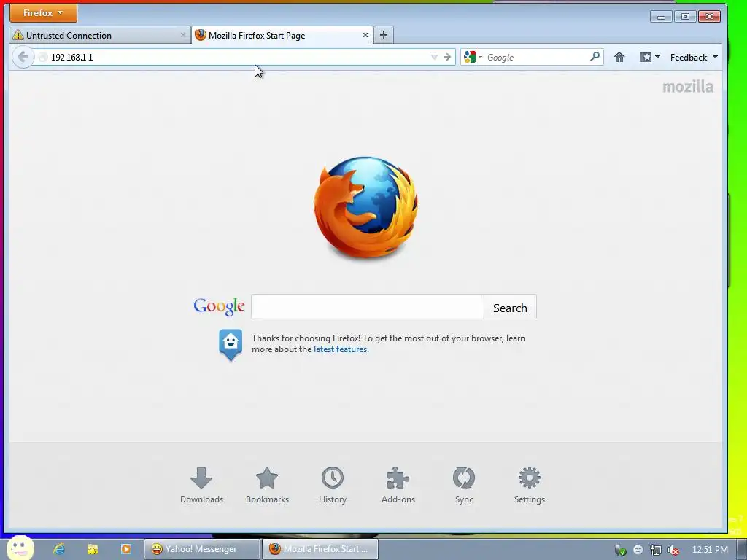Screen dimensions: 747x560
Task: Go back with the back arrow
Action: 23,57
